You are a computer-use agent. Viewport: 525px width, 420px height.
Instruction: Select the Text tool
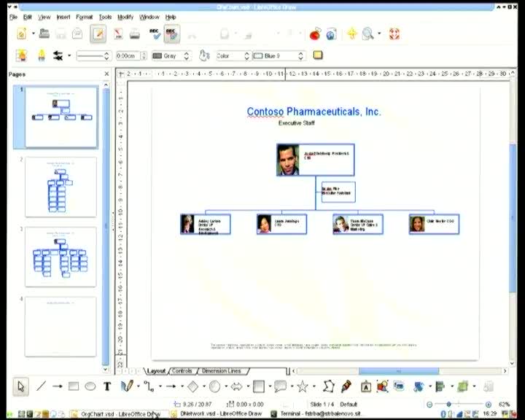[107, 386]
